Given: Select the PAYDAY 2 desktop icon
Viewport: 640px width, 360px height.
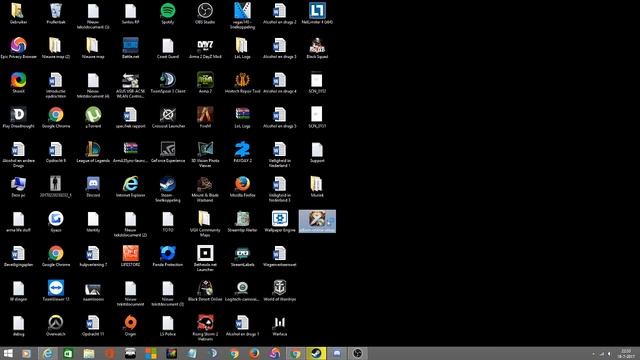Looking at the screenshot, I should coord(242,149).
